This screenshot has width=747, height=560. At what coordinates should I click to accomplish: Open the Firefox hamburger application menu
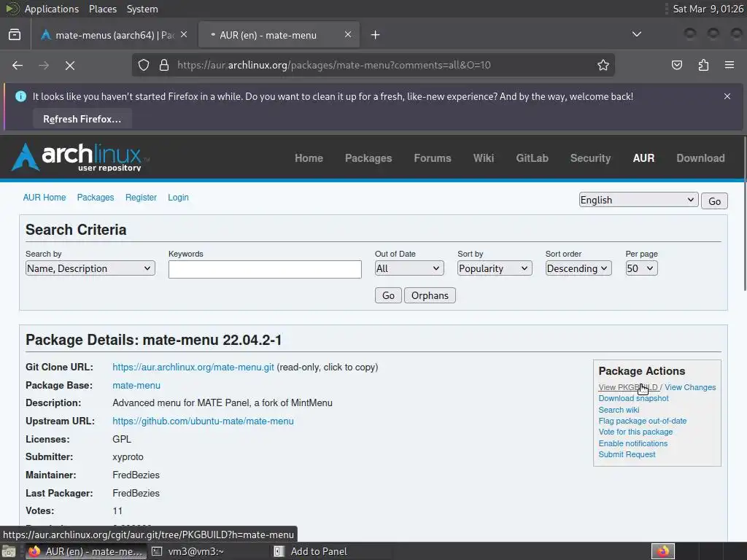(729, 65)
